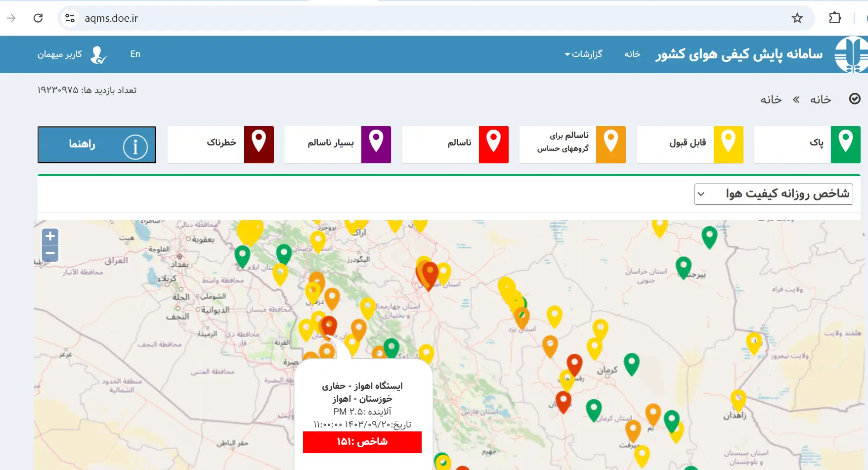The width and height of the screenshot is (868, 470).
Task: Open the left-hand خانه breadcrumb link
Action: tap(771, 99)
